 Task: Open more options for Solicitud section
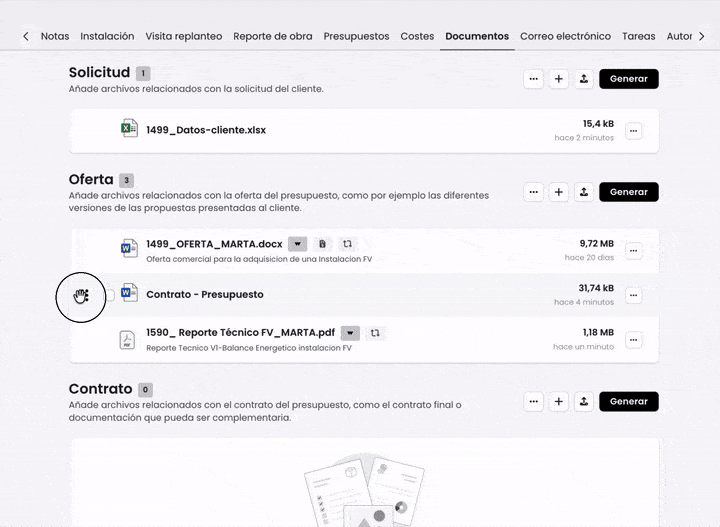click(534, 79)
